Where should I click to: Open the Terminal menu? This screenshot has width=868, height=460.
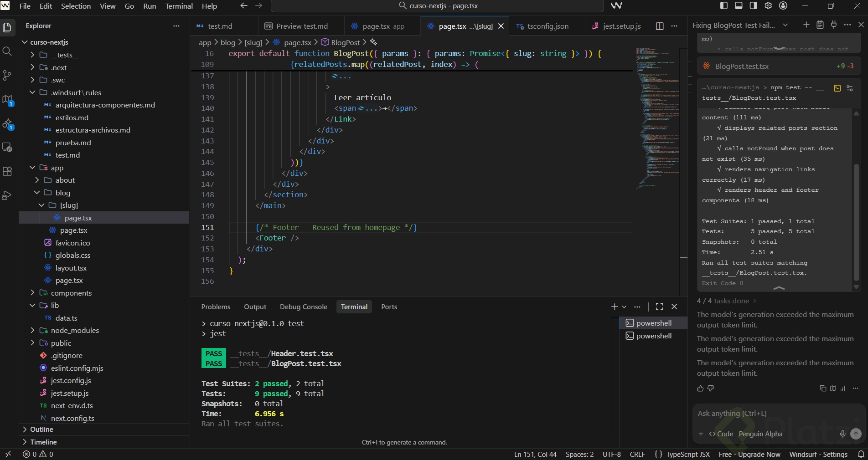point(179,6)
